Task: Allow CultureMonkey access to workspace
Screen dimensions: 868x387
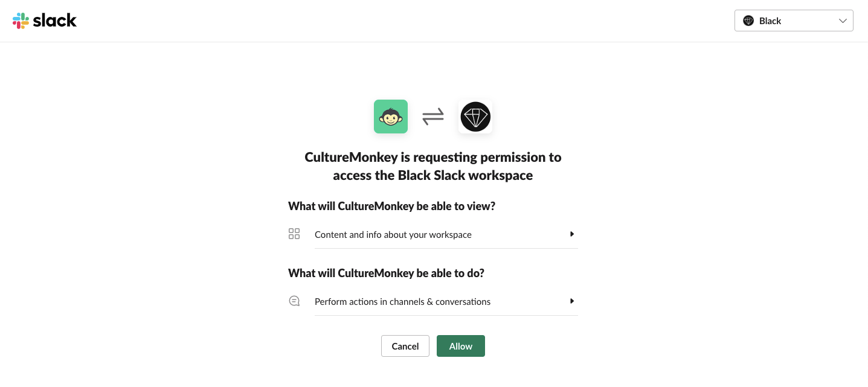Action: pyautogui.click(x=461, y=346)
